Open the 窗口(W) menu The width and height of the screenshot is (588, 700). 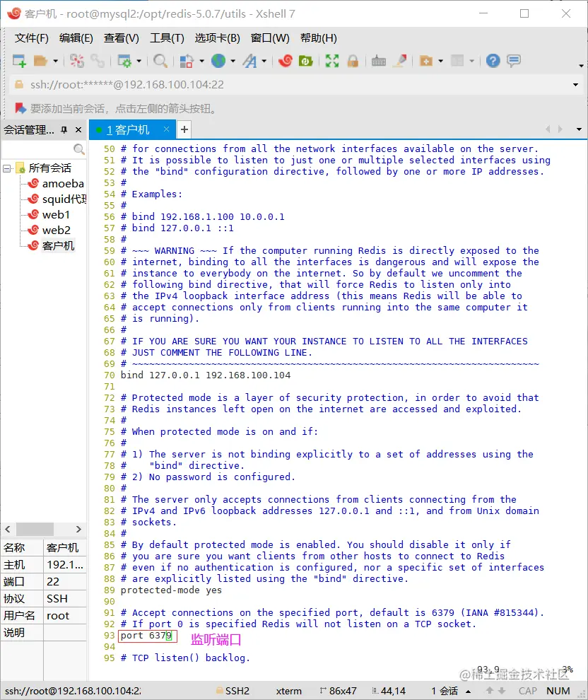270,38
